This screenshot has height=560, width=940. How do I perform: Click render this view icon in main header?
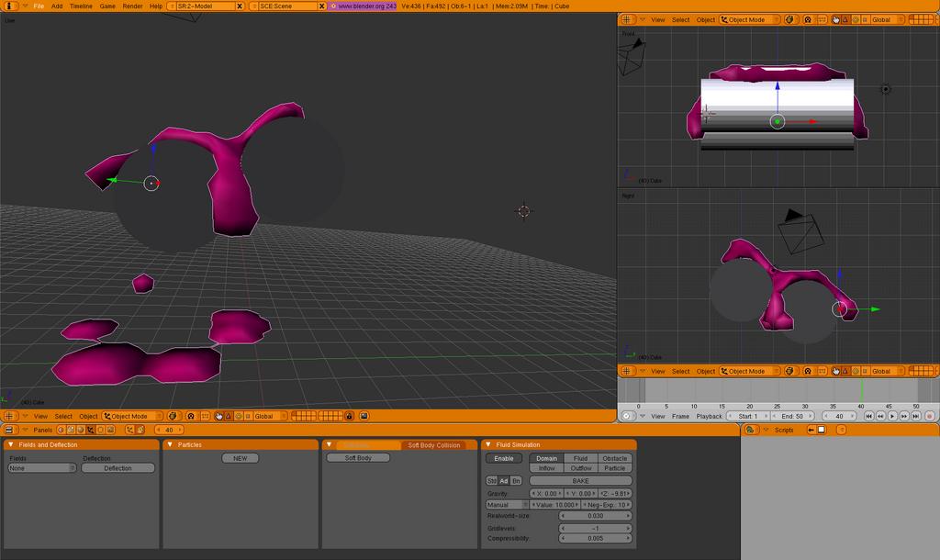coord(364,416)
